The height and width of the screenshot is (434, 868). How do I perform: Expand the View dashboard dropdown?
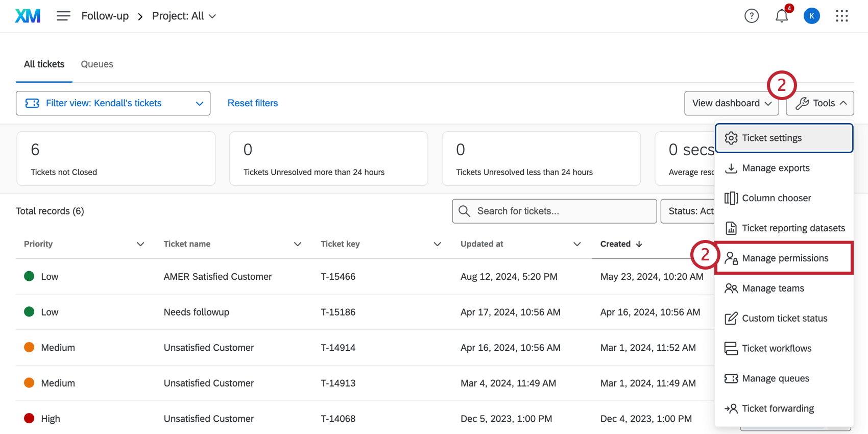pyautogui.click(x=731, y=103)
